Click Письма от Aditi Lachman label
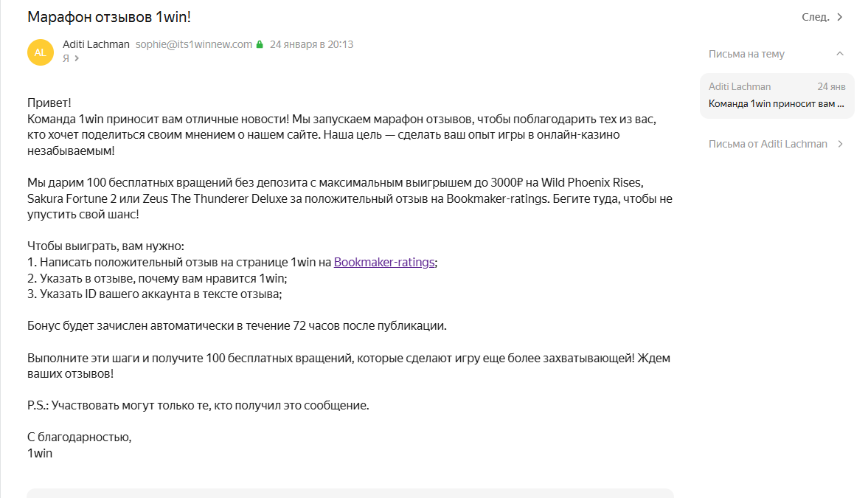 [x=768, y=144]
